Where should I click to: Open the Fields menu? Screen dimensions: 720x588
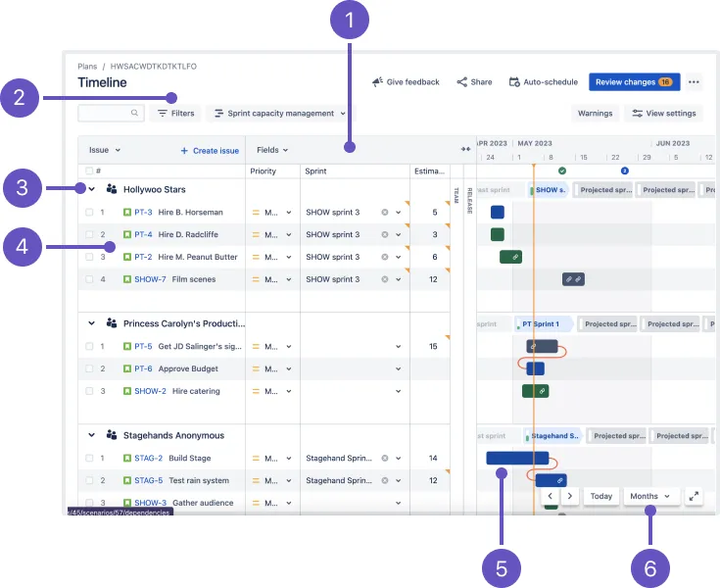272,150
